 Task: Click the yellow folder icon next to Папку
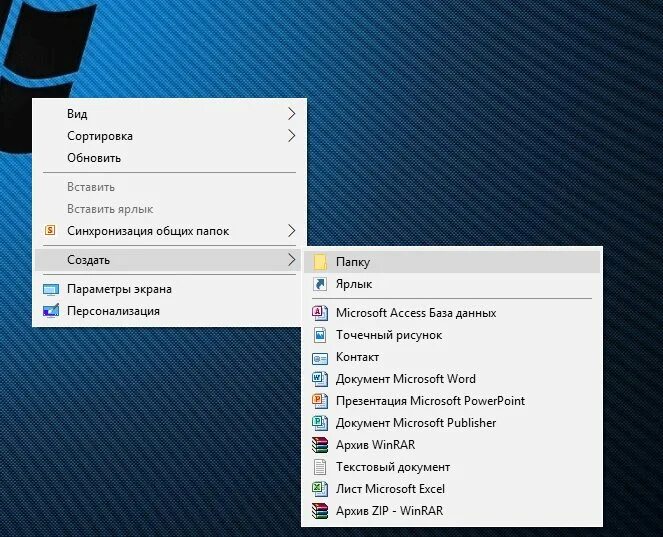coord(320,262)
